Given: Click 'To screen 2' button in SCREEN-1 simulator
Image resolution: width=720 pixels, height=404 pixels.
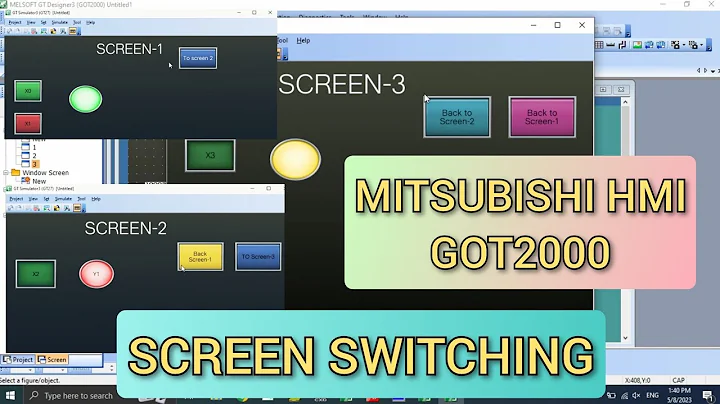Looking at the screenshot, I should [x=198, y=58].
